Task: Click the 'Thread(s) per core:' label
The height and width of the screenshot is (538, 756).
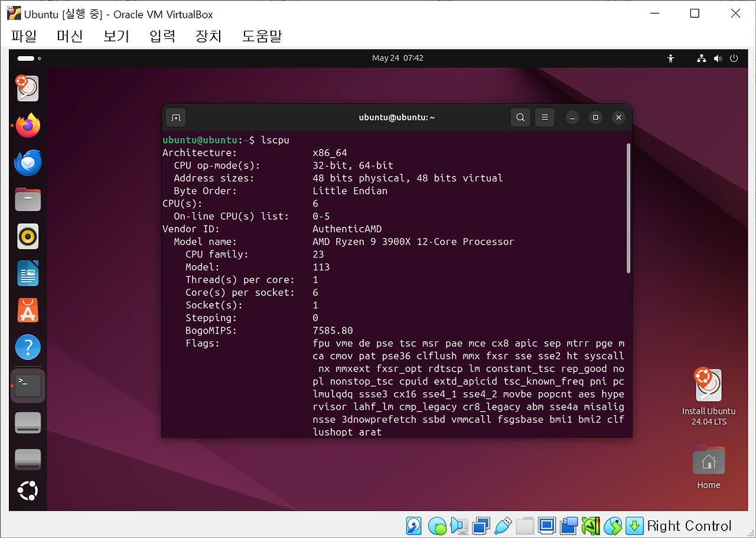Action: [240, 280]
